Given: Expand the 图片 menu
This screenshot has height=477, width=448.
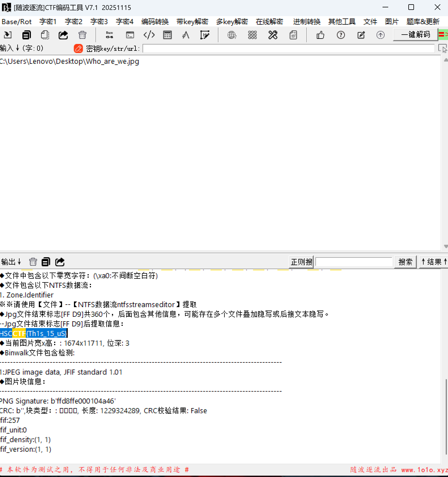Looking at the screenshot, I should point(392,22).
